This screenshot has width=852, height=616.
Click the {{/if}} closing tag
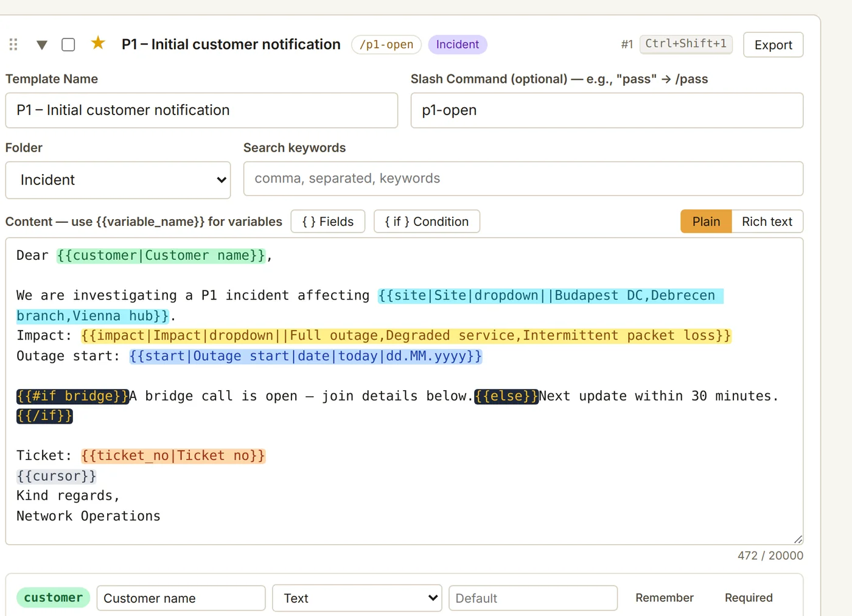44,416
